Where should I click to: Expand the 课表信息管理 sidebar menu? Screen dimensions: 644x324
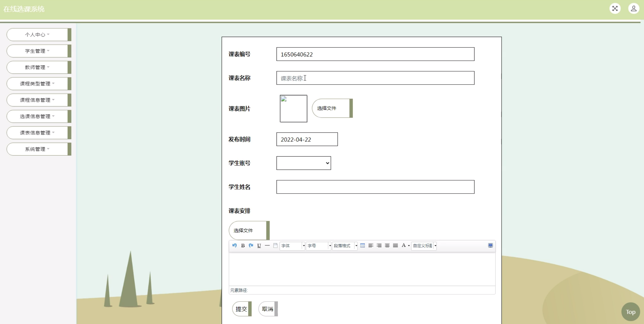(x=37, y=133)
